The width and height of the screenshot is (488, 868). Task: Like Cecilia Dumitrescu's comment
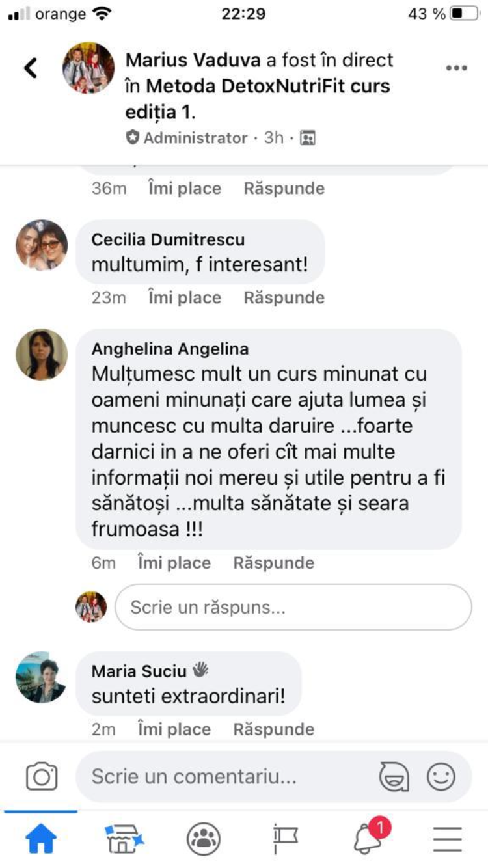(185, 297)
